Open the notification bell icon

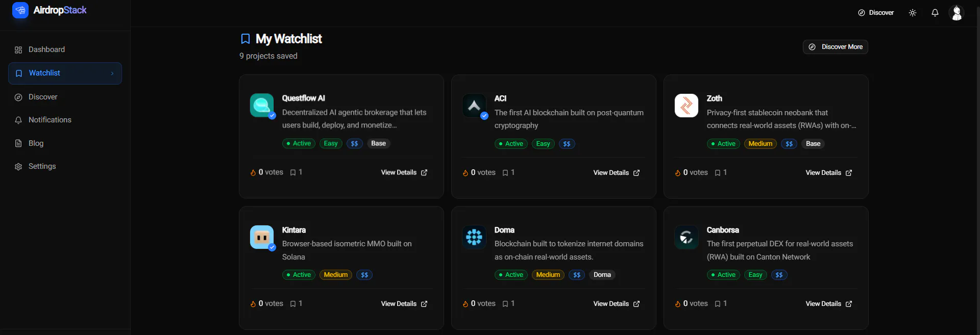[x=935, y=13]
